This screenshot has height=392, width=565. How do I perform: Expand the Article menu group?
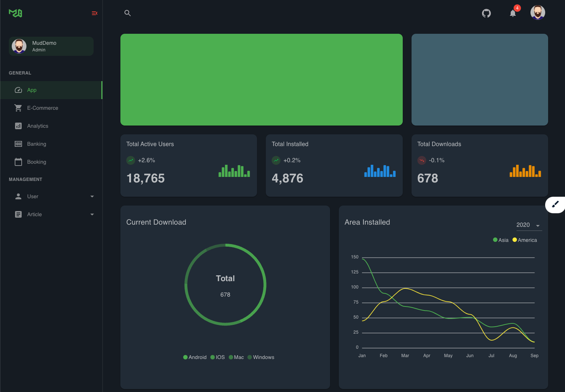coord(51,214)
